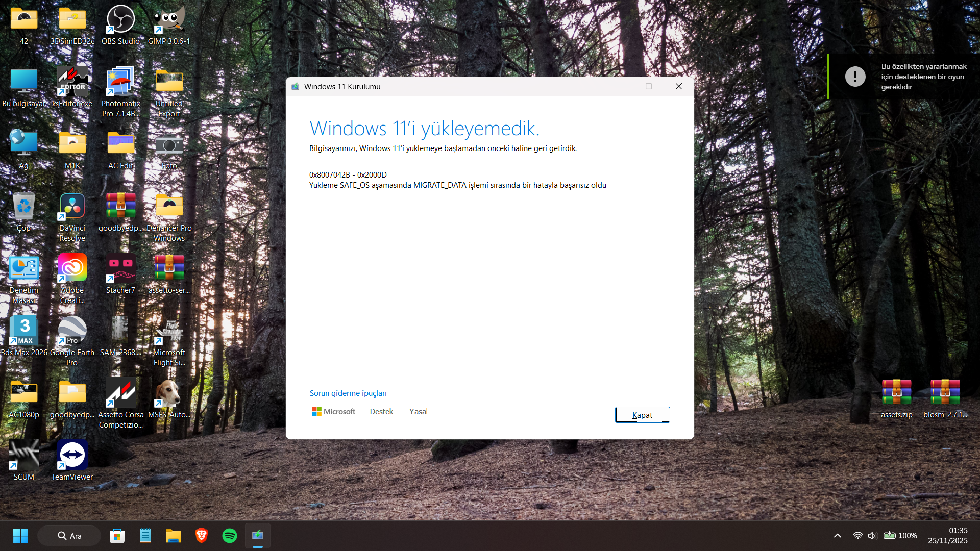This screenshot has width=980, height=551.
Task: Open the Sorun giderme ipuçları link
Action: click(348, 393)
